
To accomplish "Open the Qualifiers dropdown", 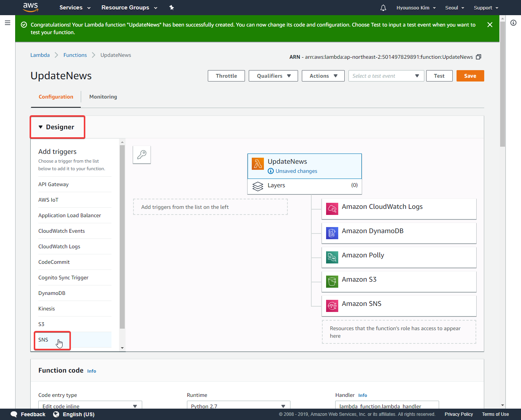I will click(273, 76).
